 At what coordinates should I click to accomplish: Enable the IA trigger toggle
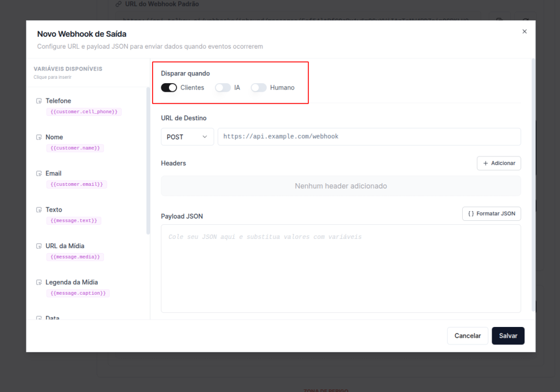click(x=223, y=87)
